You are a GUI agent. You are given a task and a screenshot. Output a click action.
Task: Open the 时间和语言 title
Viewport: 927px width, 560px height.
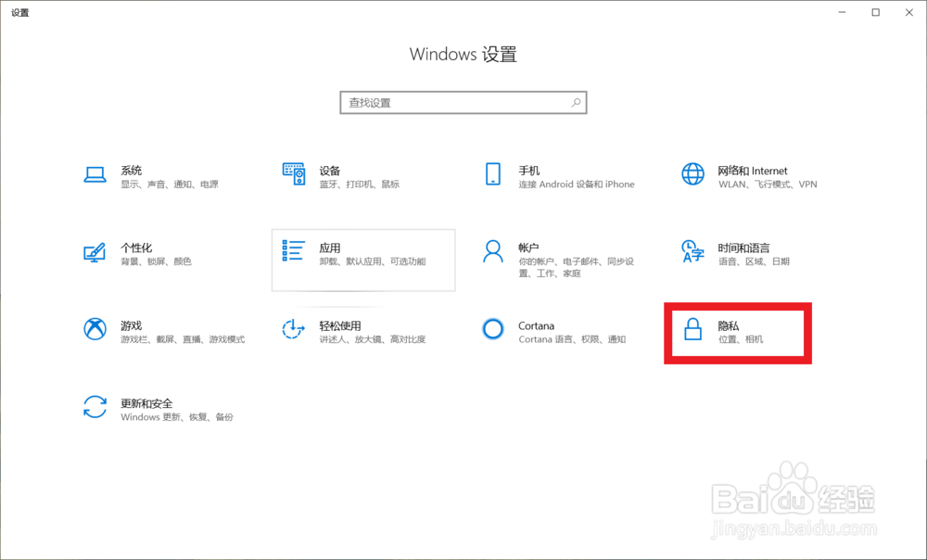tap(743, 248)
